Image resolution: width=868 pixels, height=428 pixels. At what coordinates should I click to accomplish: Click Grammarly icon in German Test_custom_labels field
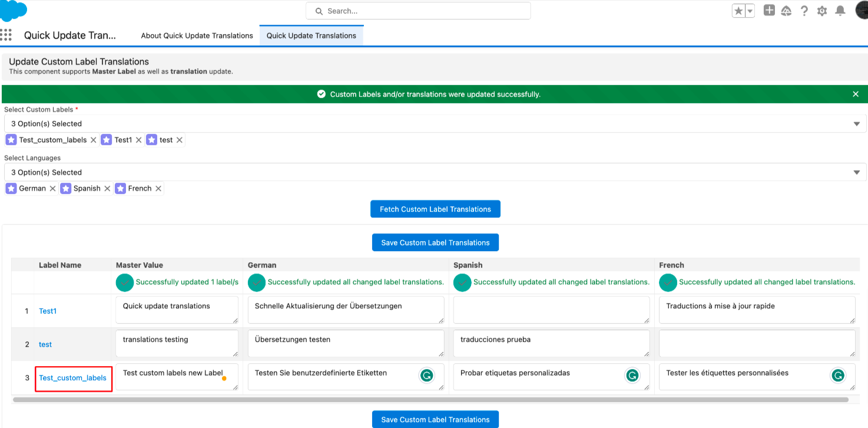(x=427, y=376)
